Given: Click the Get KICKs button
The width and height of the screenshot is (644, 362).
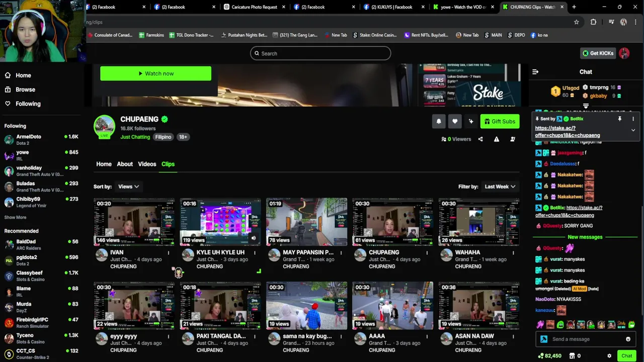Looking at the screenshot, I should pos(598,53).
